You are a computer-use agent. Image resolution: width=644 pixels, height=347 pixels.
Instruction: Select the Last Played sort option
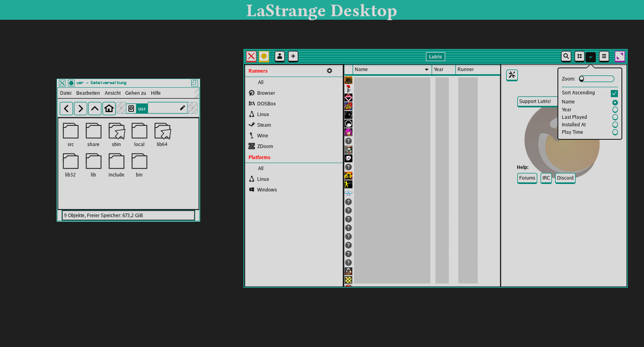615,117
